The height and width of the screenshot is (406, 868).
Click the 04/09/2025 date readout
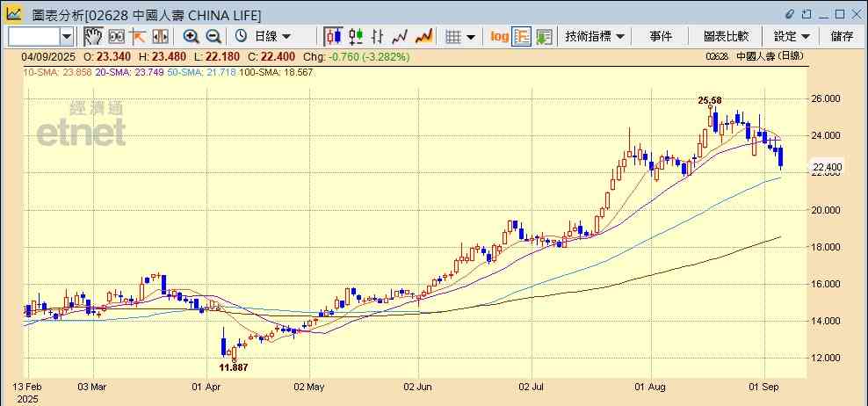48,56
